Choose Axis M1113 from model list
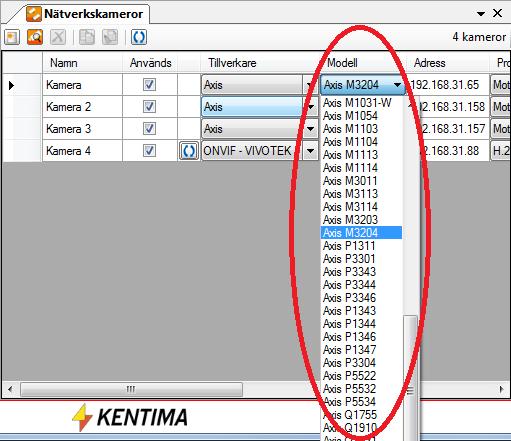The width and height of the screenshot is (511, 441). 361,155
